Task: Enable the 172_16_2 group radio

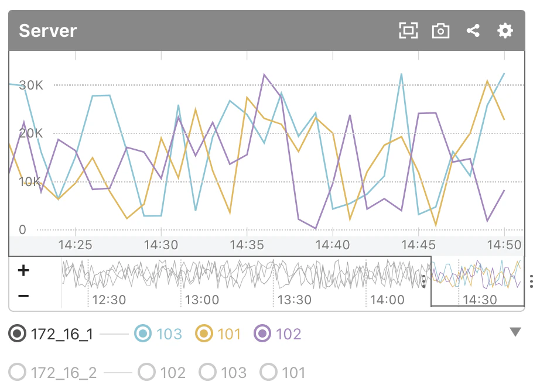Action: [x=17, y=372]
